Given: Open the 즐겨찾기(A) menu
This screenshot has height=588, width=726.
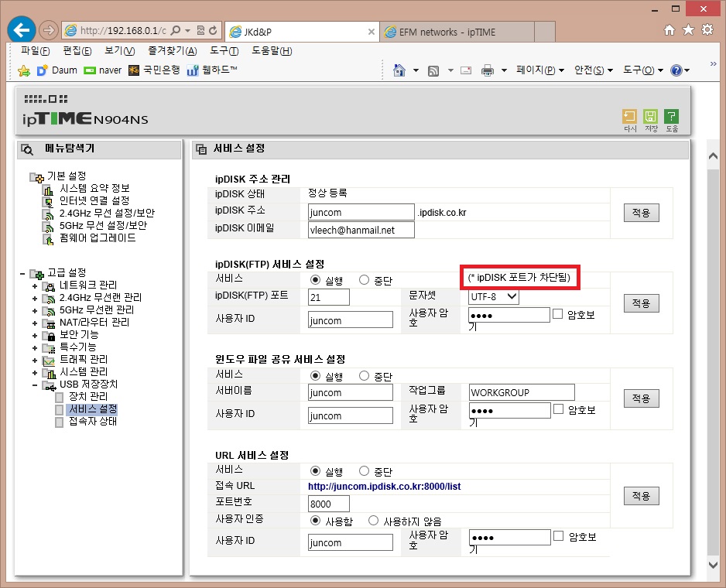Looking at the screenshot, I should [x=173, y=50].
